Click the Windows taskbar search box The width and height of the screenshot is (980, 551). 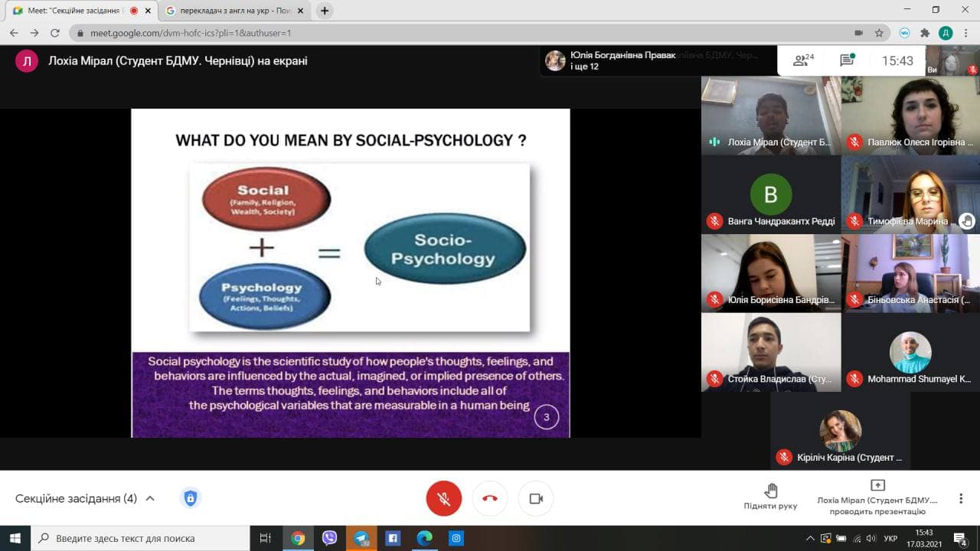pos(140,538)
